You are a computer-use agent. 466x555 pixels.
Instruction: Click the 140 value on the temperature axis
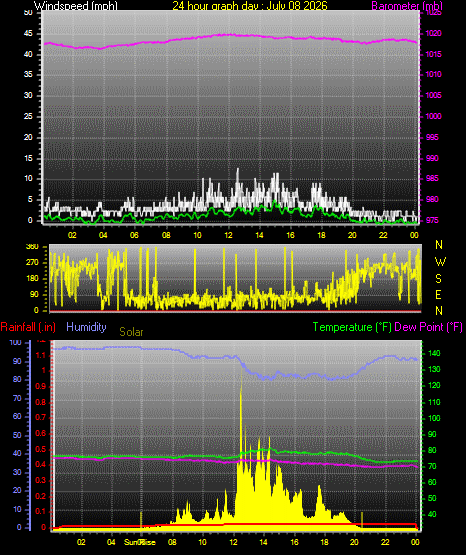coord(434,354)
